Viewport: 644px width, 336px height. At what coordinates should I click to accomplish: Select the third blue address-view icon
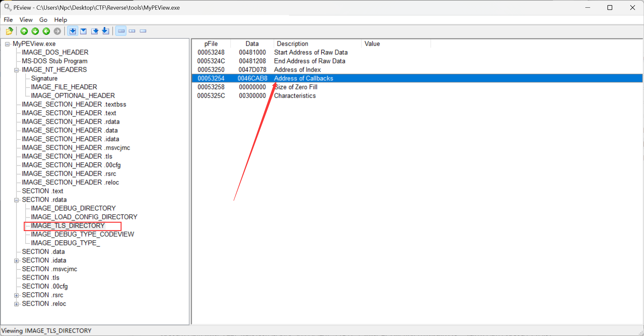(95, 31)
